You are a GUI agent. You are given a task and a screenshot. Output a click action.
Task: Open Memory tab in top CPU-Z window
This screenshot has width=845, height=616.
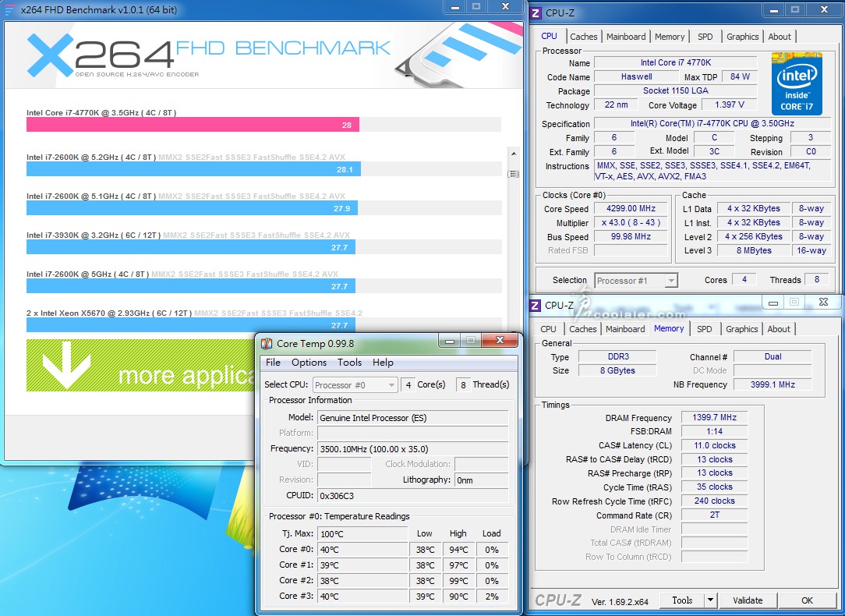670,37
